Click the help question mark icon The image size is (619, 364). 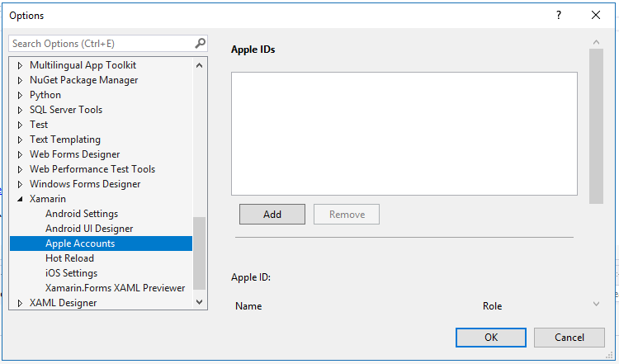click(x=559, y=15)
